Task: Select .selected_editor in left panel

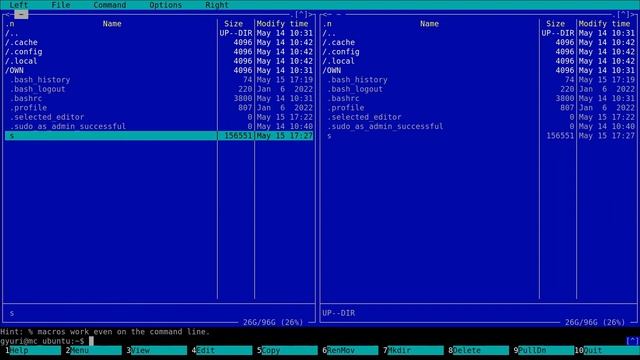Action: click(110, 117)
